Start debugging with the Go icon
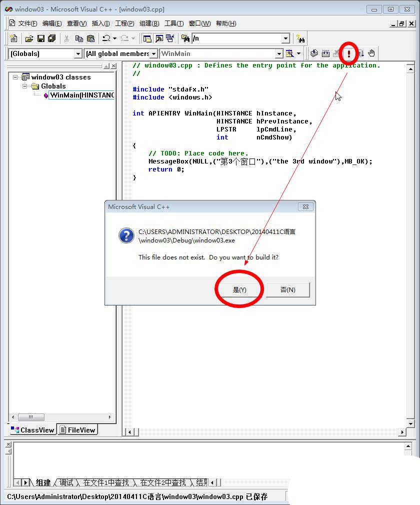Image resolution: width=420 pixels, height=505 pixels. (360, 53)
